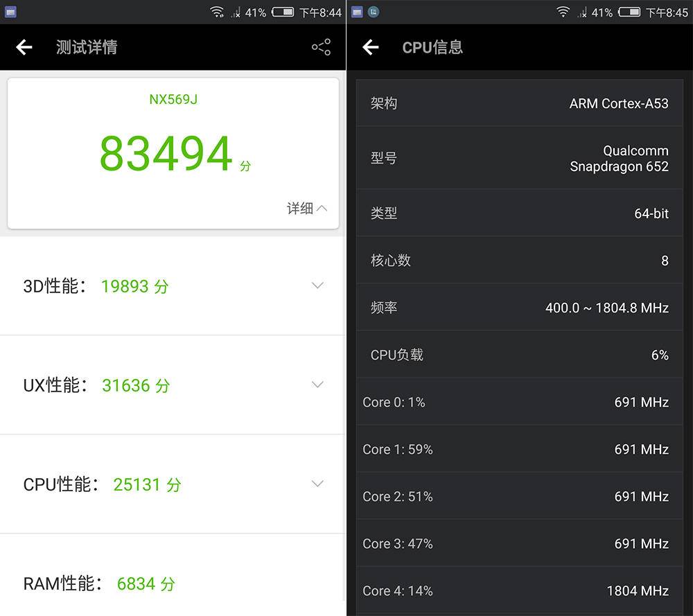Tap the app notification icon on the CPU信息 status bar

(x=375, y=11)
